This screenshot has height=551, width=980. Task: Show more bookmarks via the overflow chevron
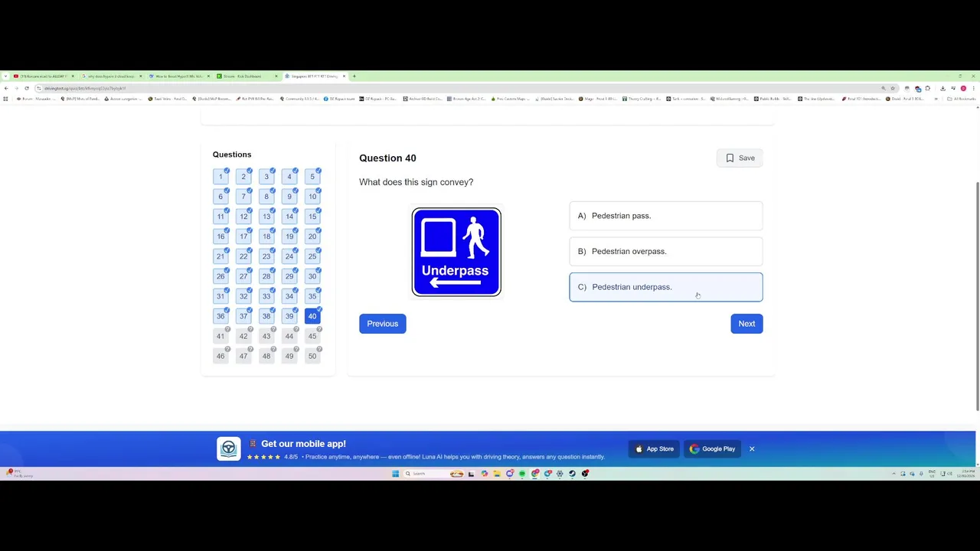tap(936, 99)
